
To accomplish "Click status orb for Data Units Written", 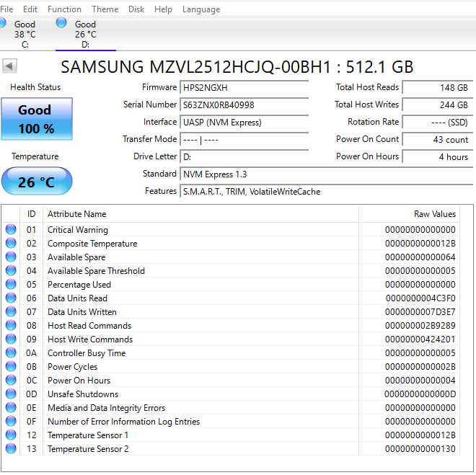I will (11, 311).
